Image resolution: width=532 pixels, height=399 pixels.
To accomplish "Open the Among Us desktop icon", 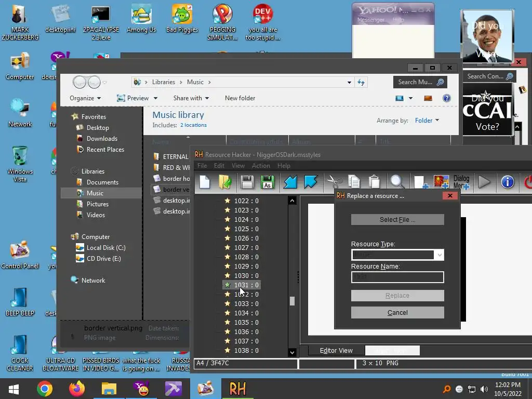I will [x=141, y=19].
